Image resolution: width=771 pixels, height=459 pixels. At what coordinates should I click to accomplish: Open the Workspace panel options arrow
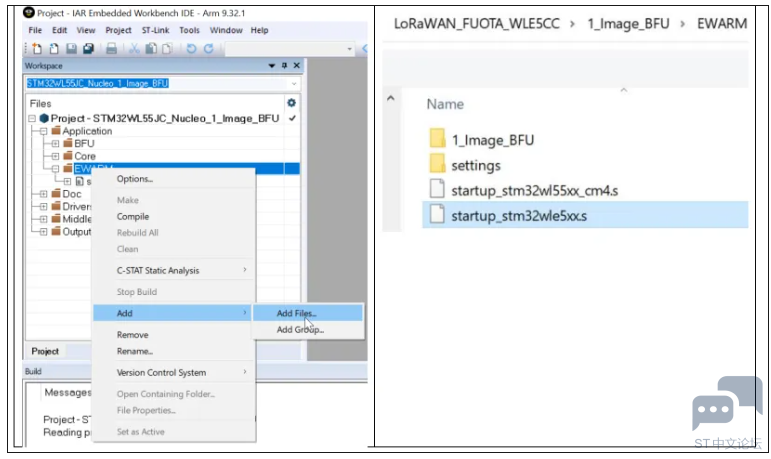point(271,65)
